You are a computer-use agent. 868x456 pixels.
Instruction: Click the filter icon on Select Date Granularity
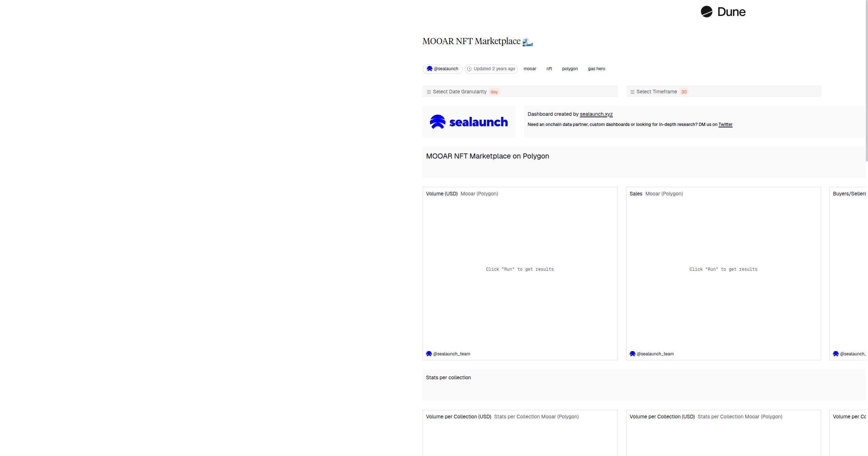click(x=429, y=92)
